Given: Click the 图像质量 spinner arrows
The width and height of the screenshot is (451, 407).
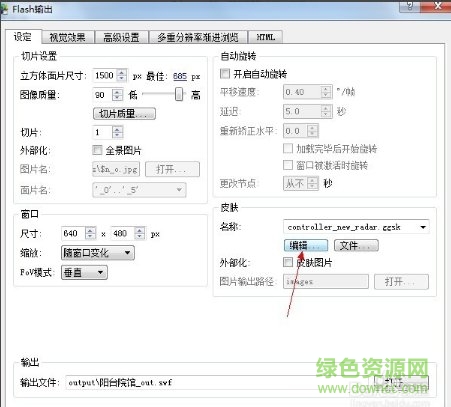Looking at the screenshot, I should [x=117, y=95].
